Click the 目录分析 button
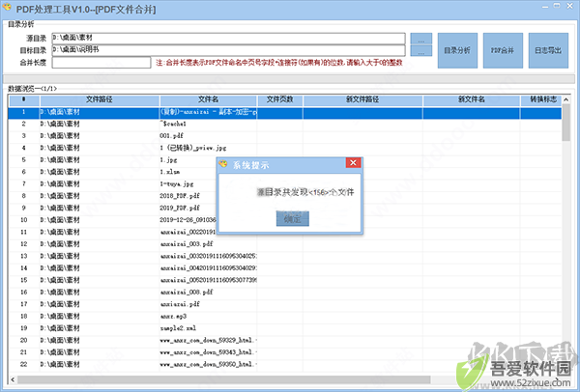 pos(457,50)
